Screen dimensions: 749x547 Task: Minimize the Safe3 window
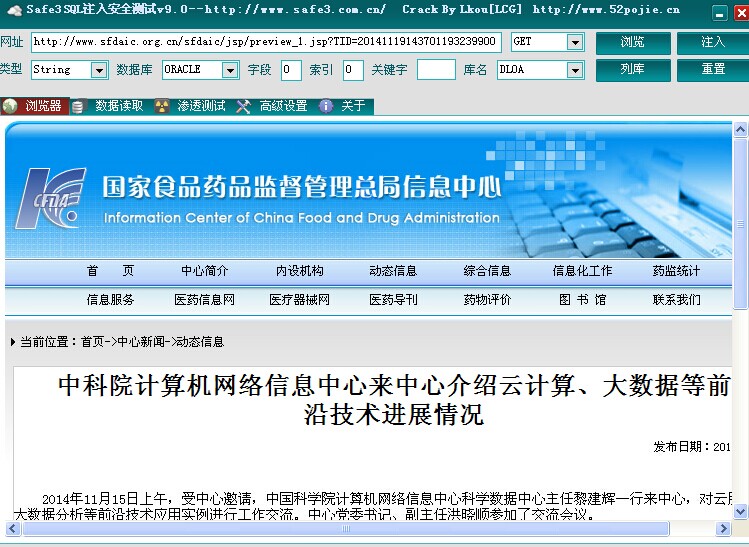tap(720, 13)
